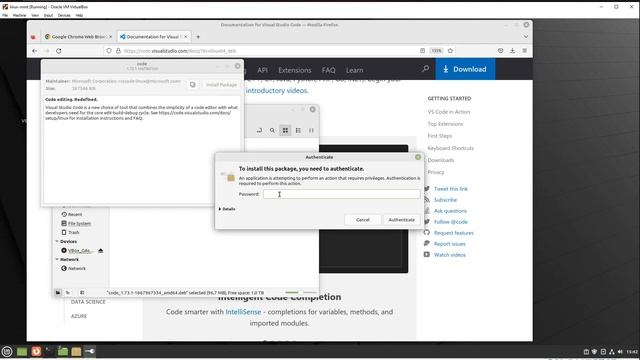Image resolution: width=640 pixels, height=360 pixels.
Task: Open the VirtualBox Machine menu
Action: 19,15
